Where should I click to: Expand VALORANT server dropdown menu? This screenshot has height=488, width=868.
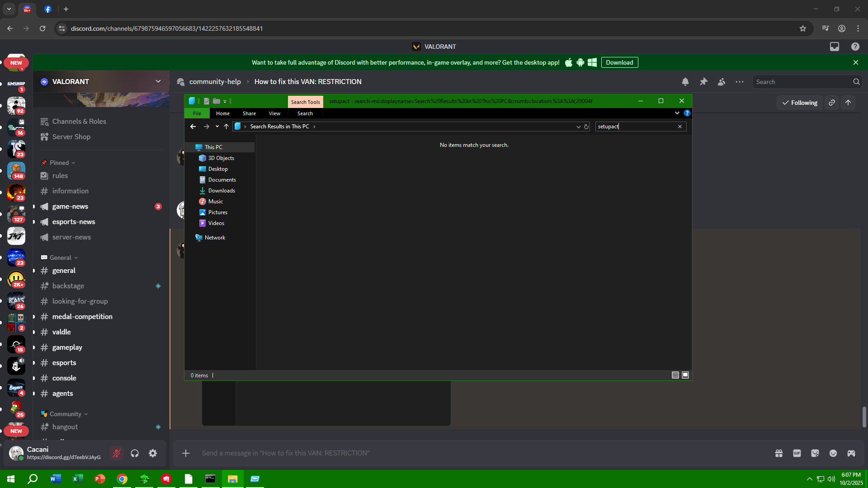pyautogui.click(x=158, y=81)
